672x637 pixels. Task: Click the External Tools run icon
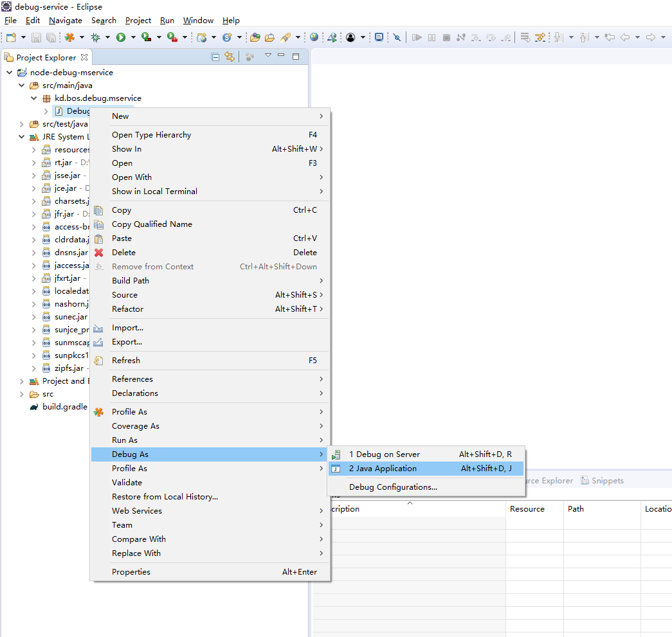coord(172,38)
